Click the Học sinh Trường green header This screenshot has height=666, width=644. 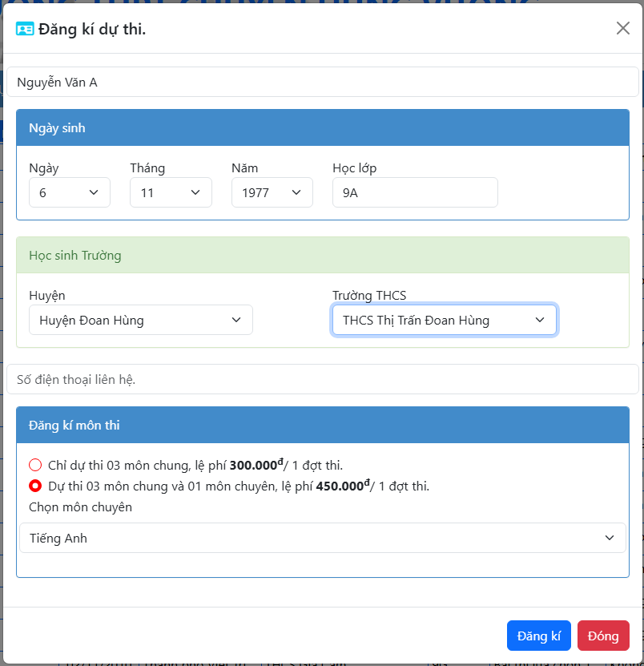(322, 256)
